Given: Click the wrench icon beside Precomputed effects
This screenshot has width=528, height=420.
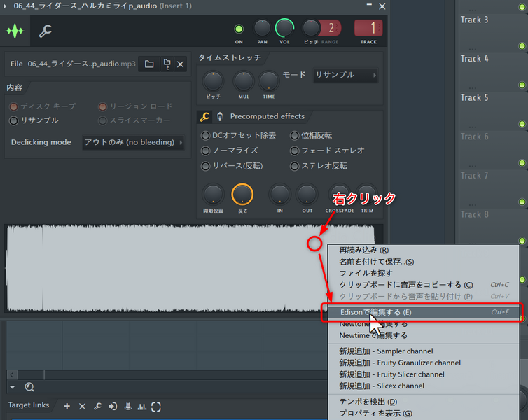Looking at the screenshot, I should pyautogui.click(x=205, y=116).
